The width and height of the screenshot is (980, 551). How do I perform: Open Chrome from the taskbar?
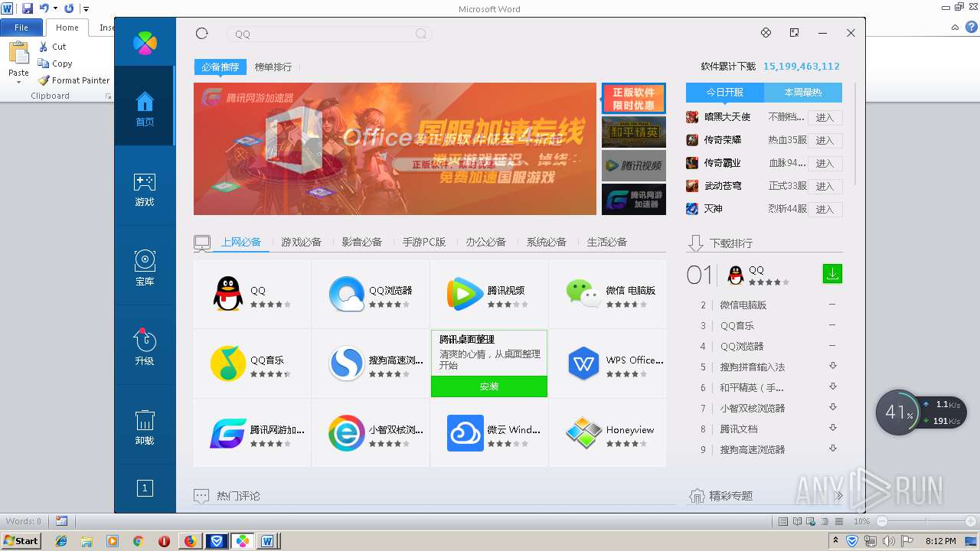coord(138,541)
